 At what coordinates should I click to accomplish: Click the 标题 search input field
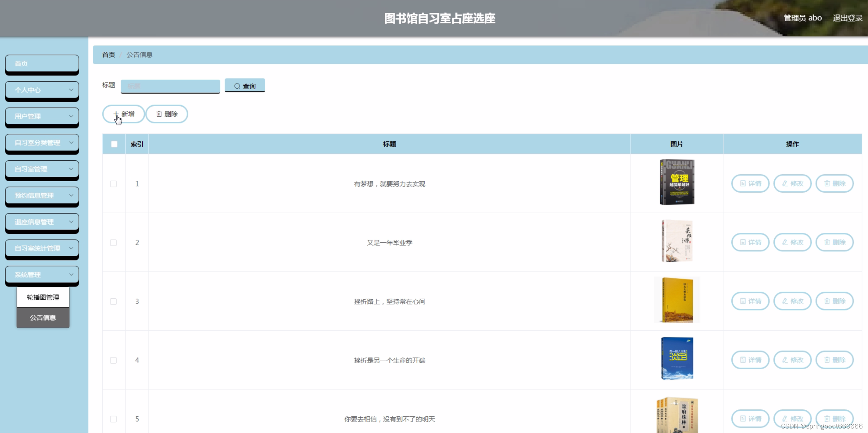tap(170, 86)
